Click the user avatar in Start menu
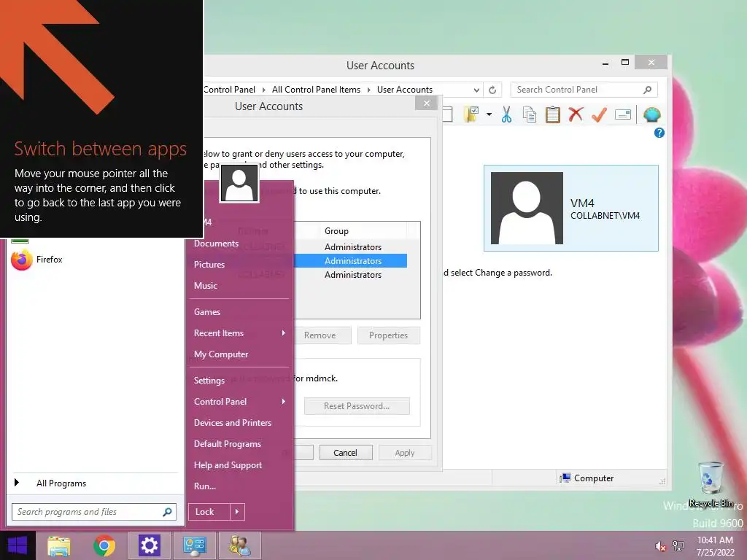The height and width of the screenshot is (560, 747). pos(239,183)
